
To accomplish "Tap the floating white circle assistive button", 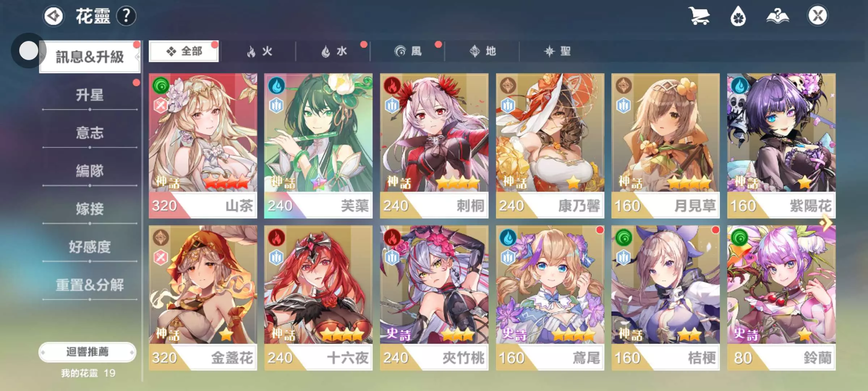I will (x=29, y=51).
